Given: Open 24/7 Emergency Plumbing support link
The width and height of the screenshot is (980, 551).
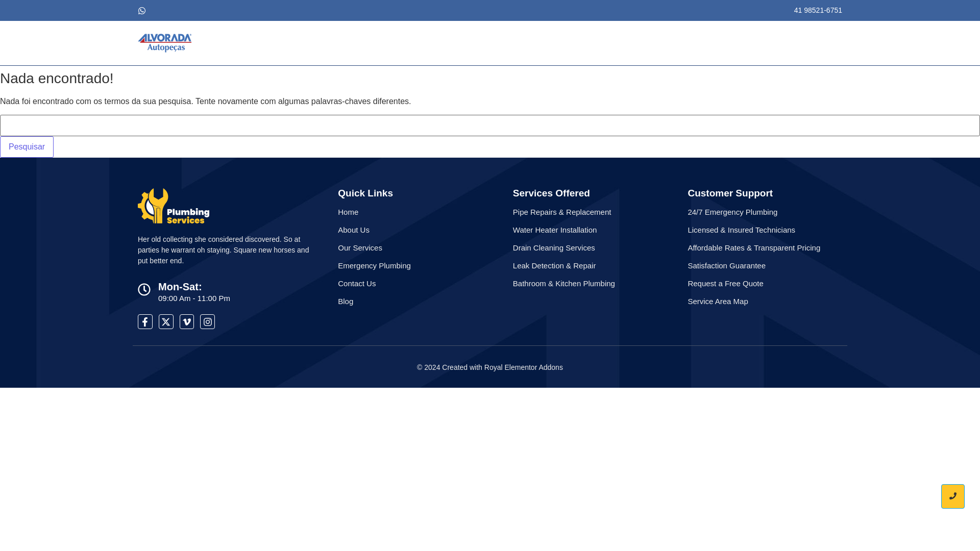Looking at the screenshot, I should [732, 212].
